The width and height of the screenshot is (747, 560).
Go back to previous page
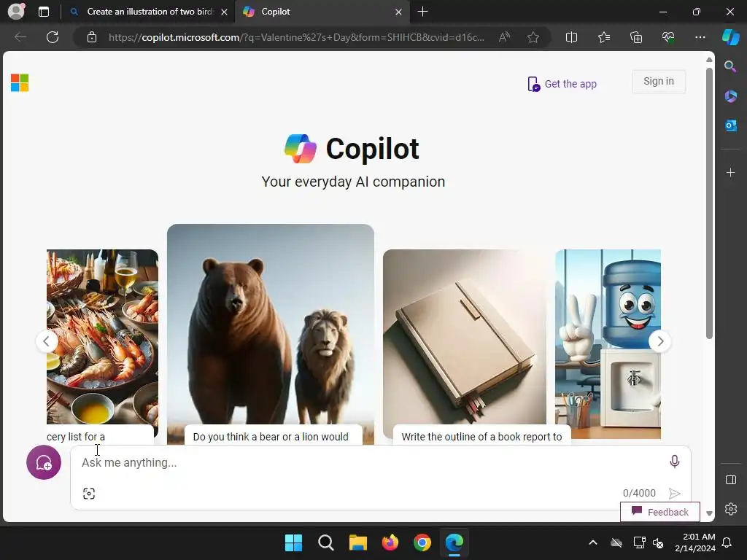pos(20,37)
